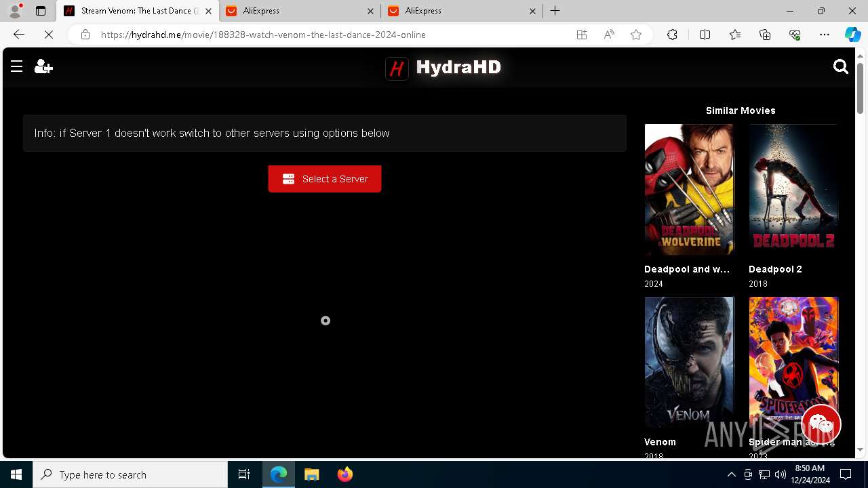
Task: Click the add user sign-up icon
Action: click(43, 66)
